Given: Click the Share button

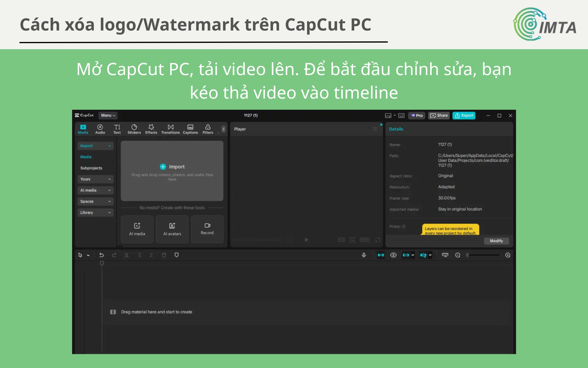Looking at the screenshot, I should pyautogui.click(x=439, y=116).
